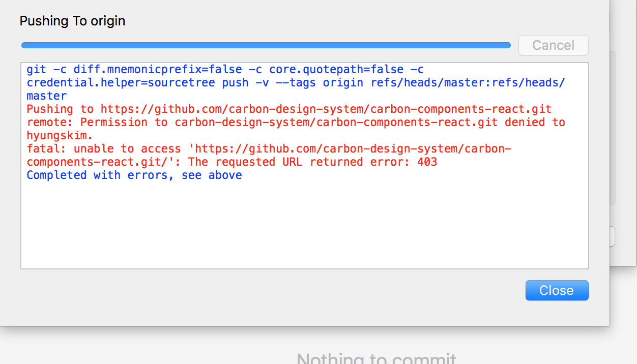Click the blue Close button
This screenshot has height=364, width=637.
557,290
